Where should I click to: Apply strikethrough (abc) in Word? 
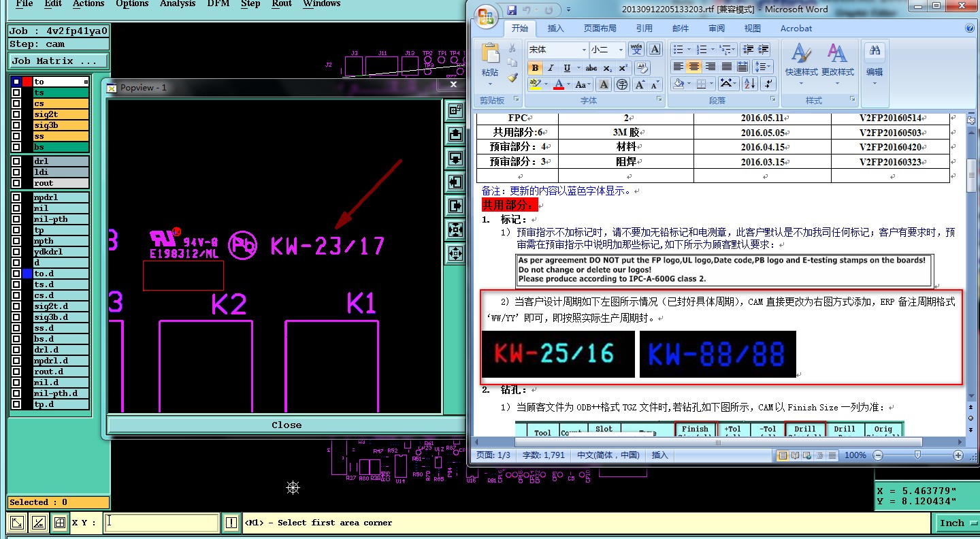click(591, 67)
